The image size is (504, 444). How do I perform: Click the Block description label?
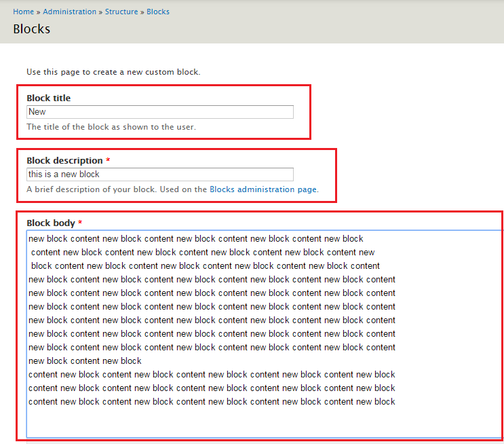(x=64, y=160)
